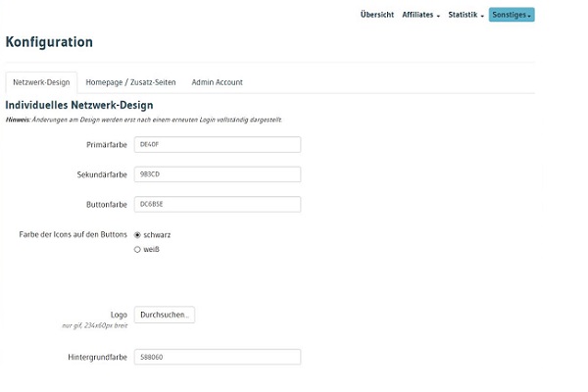588x392 pixels.
Task: Select the schwarz icon color radio button
Action: (x=137, y=235)
